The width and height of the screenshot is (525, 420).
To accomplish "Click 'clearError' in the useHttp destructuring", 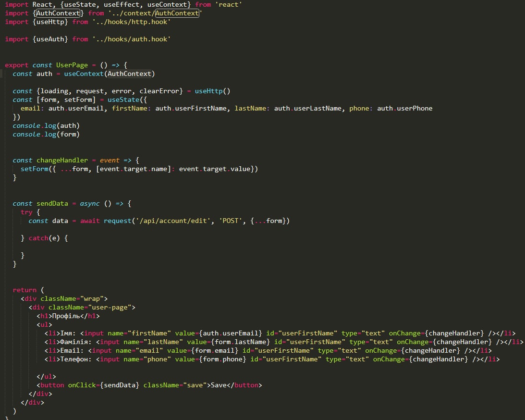I will pos(159,91).
